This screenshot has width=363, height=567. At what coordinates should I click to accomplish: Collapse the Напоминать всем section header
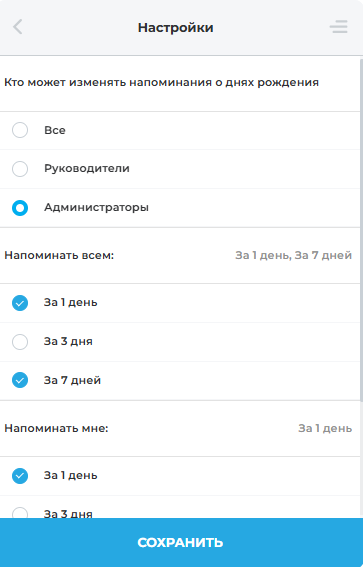coord(180,256)
